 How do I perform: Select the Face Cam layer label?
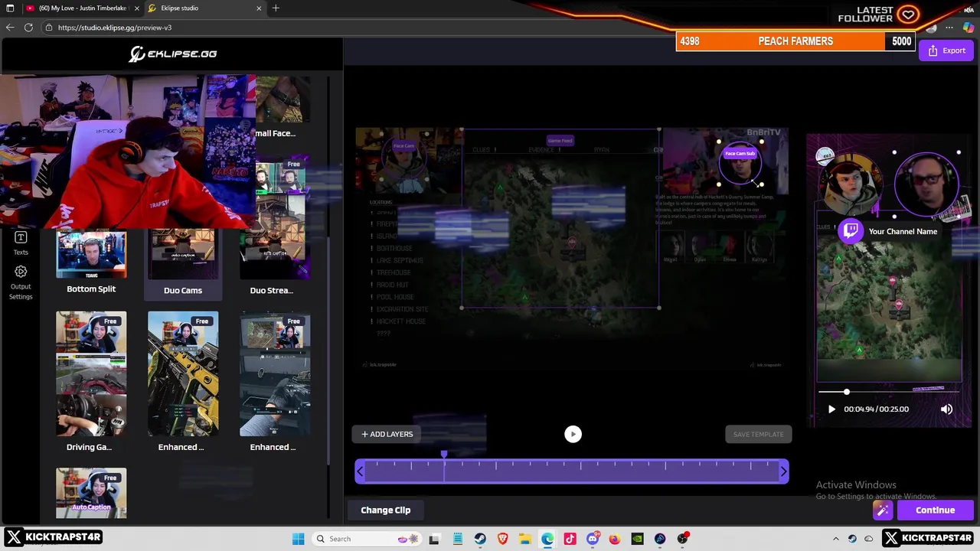coord(403,146)
